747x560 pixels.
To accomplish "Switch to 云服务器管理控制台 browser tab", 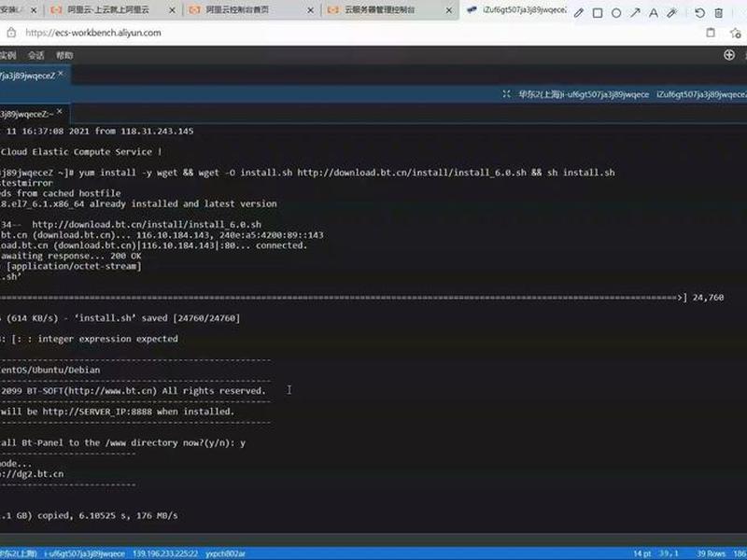I will (x=389, y=9).
